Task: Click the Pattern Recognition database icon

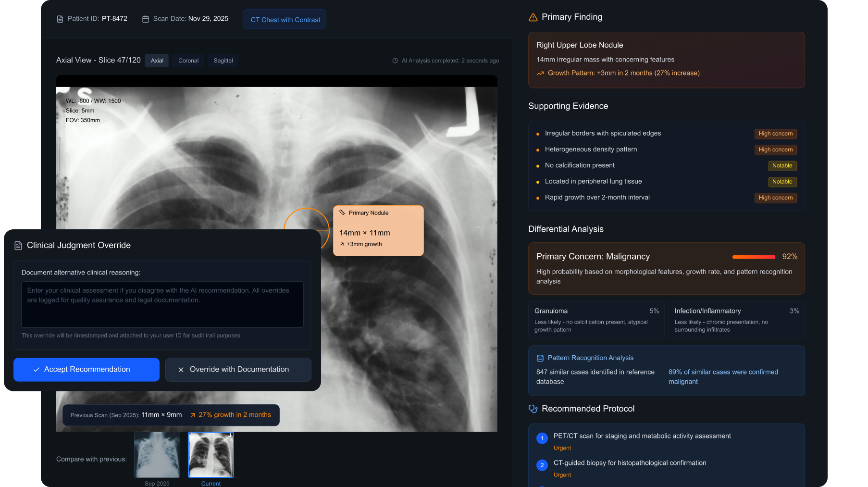Action: [x=540, y=358]
